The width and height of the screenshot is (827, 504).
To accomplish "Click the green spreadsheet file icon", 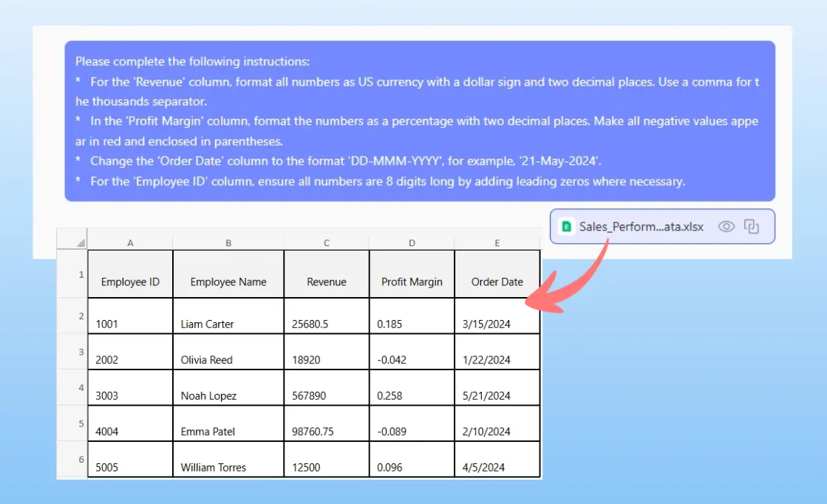I will pos(567,227).
